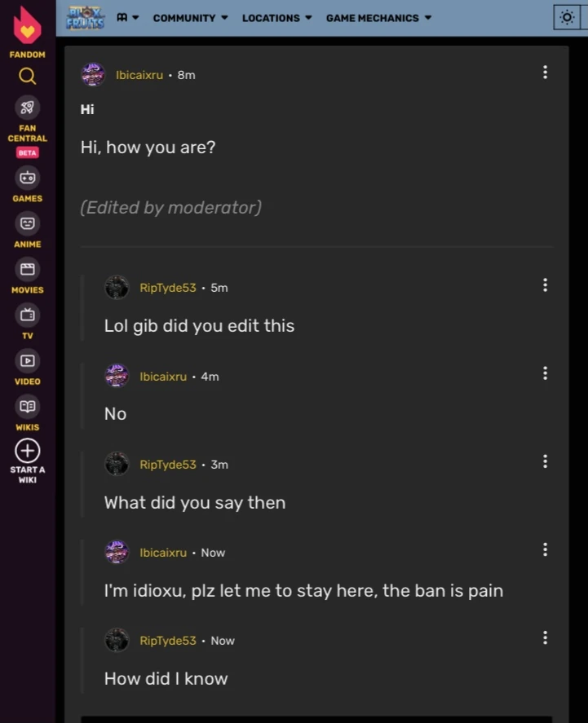This screenshot has width=588, height=723.
Task: Open options for 'Lol gib' reply
Action: pyautogui.click(x=545, y=285)
